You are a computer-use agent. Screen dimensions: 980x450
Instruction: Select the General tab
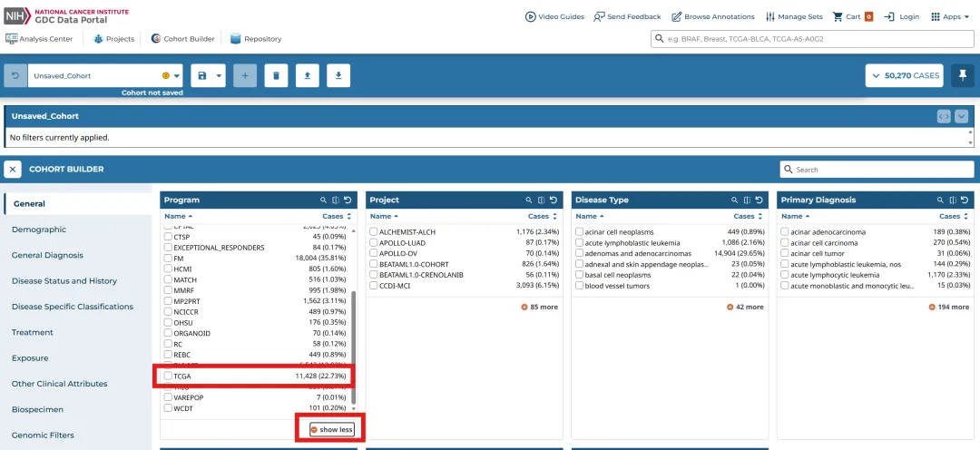click(77, 204)
